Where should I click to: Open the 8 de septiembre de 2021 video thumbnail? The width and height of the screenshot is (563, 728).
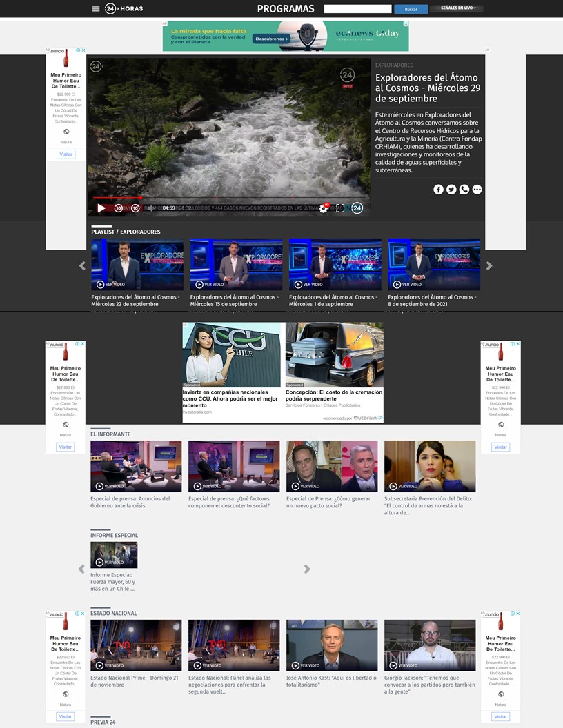click(434, 264)
